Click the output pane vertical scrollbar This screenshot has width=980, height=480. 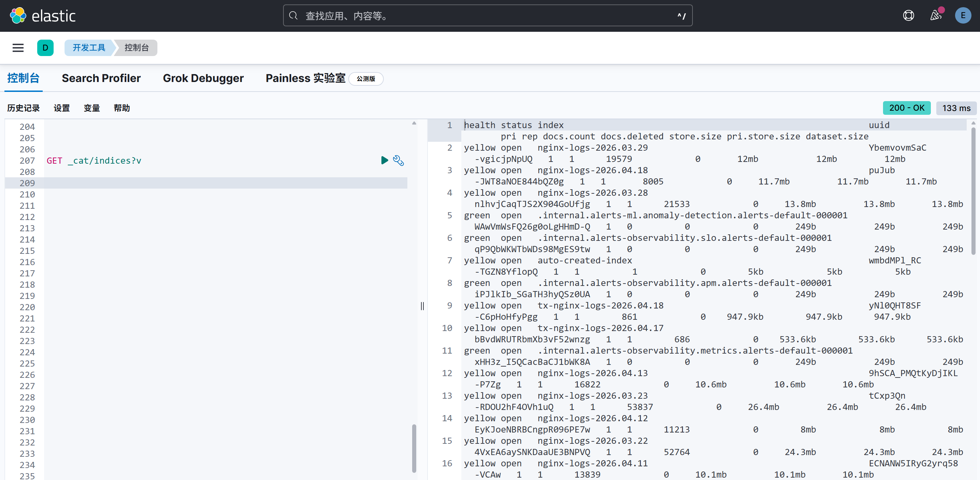click(973, 190)
